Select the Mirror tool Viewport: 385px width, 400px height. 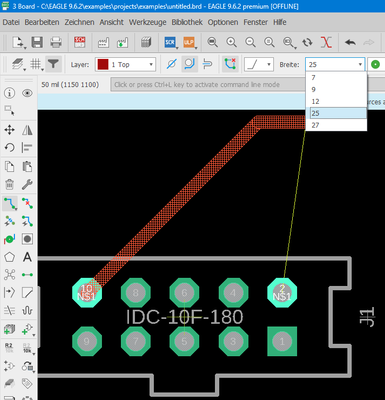(27, 130)
